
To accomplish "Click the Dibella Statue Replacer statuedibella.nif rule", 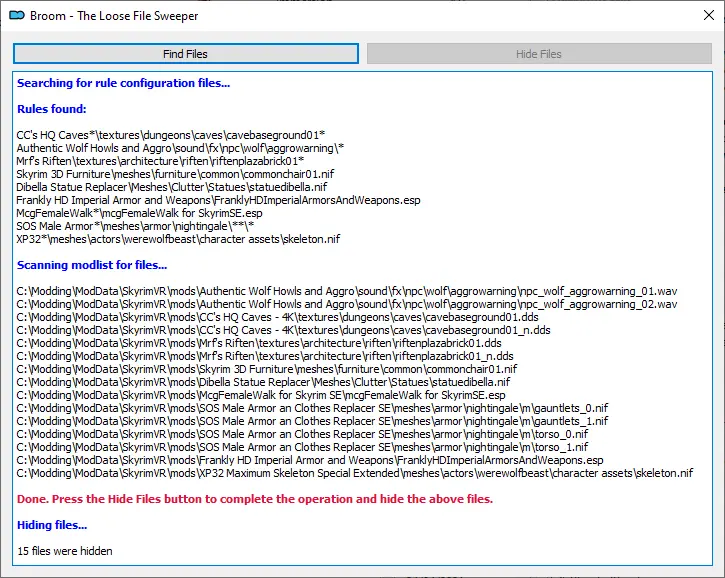I will coord(172,187).
